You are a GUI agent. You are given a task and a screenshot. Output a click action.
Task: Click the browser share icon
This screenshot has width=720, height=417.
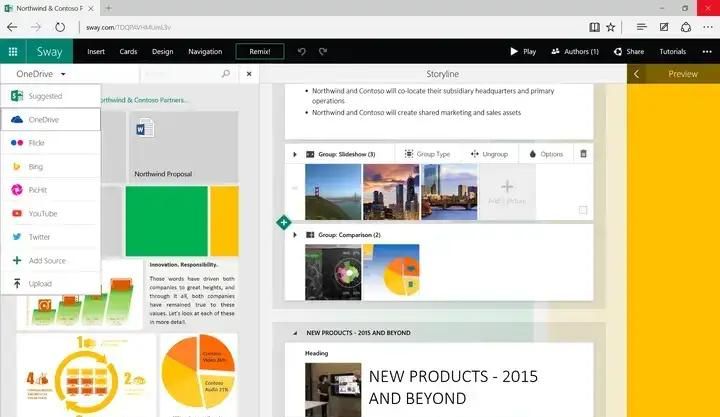[686, 27]
